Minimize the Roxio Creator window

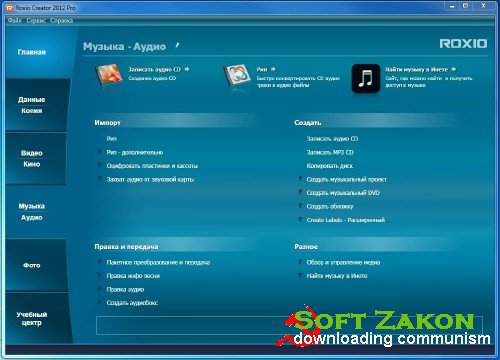(x=452, y=7)
